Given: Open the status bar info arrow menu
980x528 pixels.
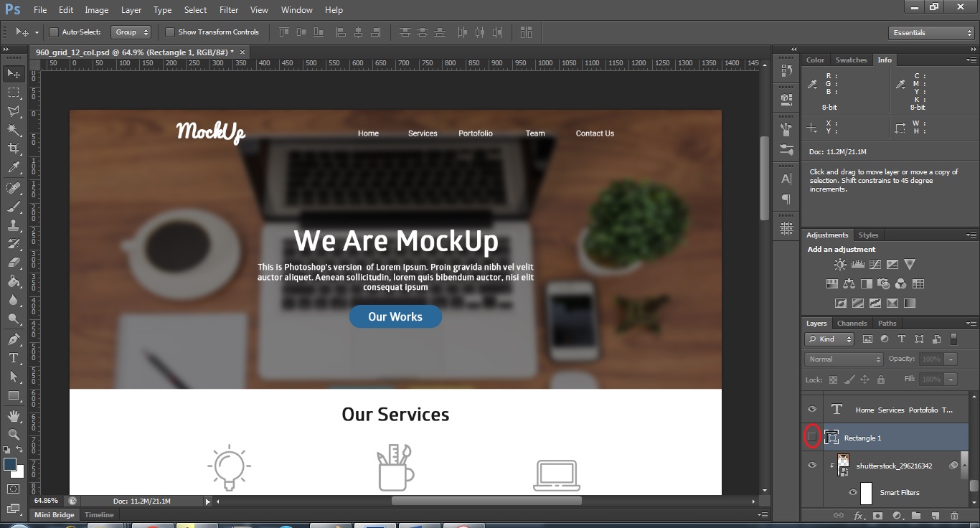Looking at the screenshot, I should click(208, 501).
